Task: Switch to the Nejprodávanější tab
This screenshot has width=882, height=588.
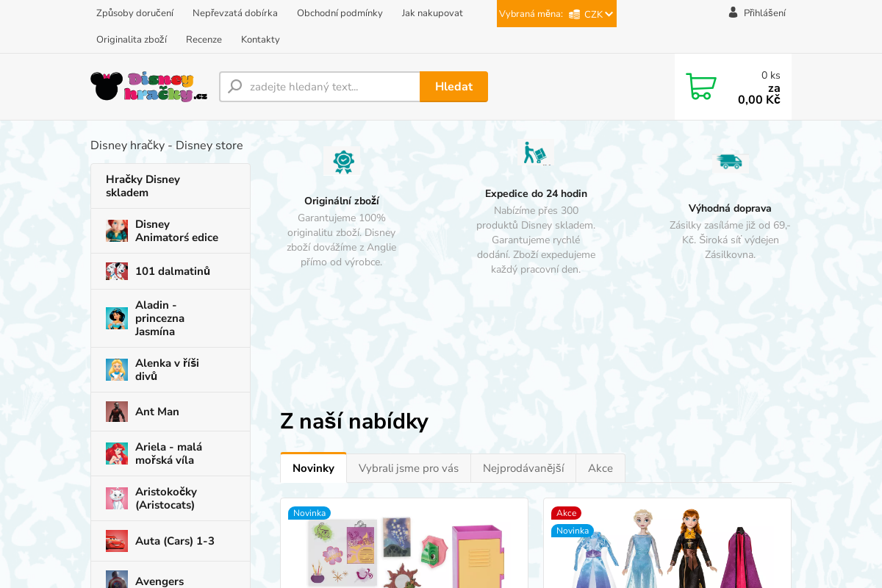Action: pyautogui.click(x=523, y=468)
